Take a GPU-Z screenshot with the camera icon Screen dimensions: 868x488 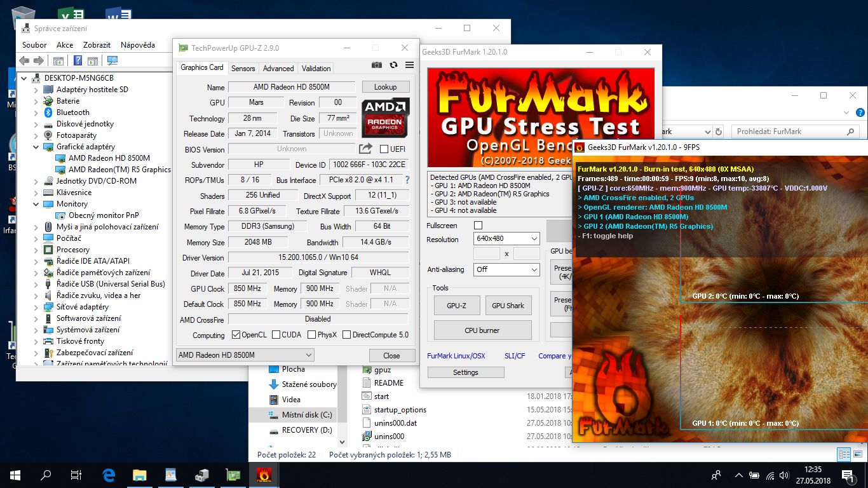[377, 65]
